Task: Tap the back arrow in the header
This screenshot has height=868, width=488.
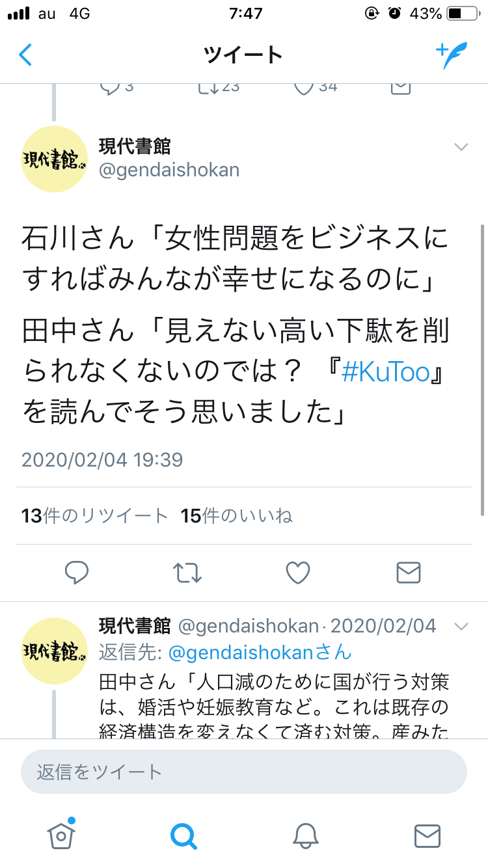Action: (25, 55)
